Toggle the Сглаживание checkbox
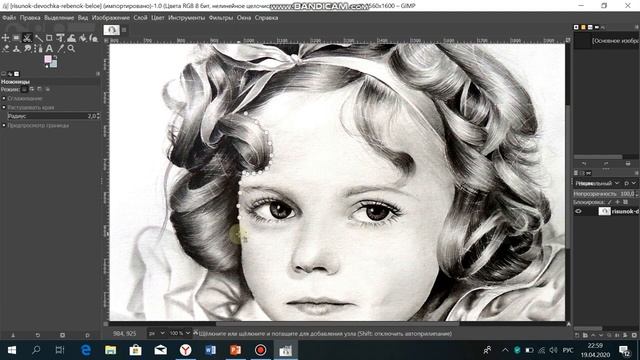 [4, 98]
